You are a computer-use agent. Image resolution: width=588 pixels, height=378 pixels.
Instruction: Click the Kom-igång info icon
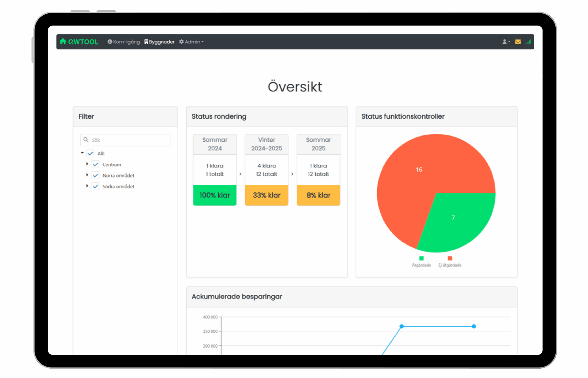110,42
